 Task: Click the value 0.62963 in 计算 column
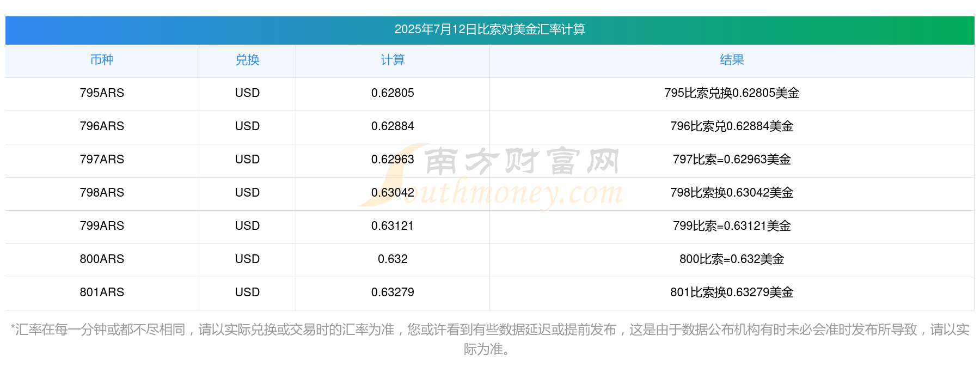[393, 160]
